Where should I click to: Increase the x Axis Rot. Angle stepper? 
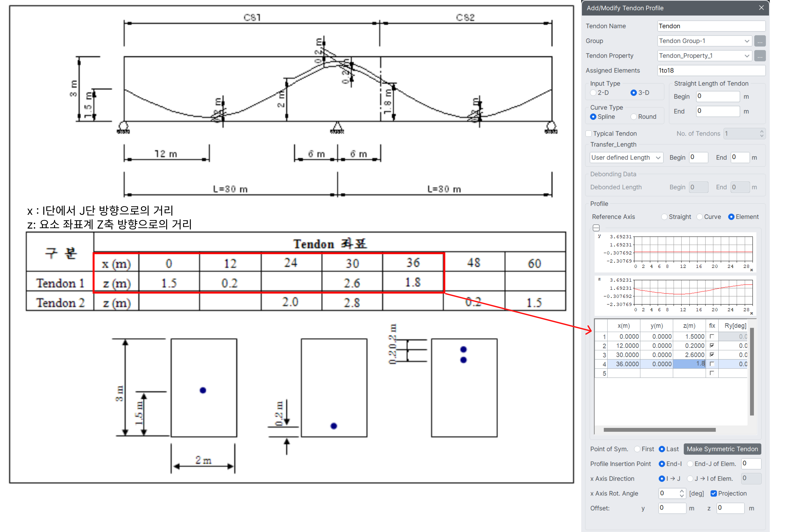tap(682, 491)
